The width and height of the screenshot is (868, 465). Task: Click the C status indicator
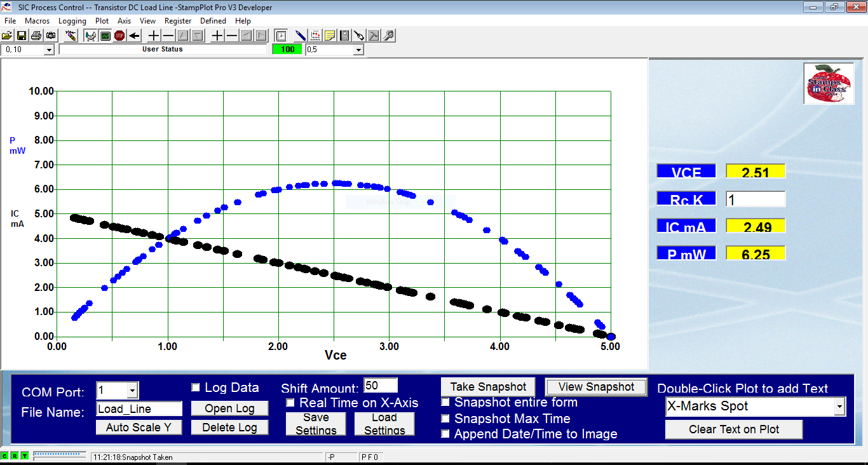pos(4,456)
